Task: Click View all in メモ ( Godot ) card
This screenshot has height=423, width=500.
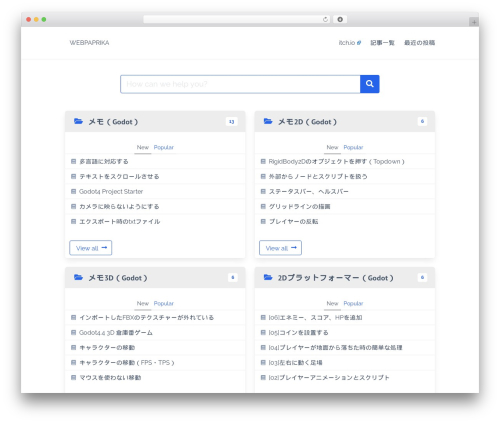Action: 91,248
